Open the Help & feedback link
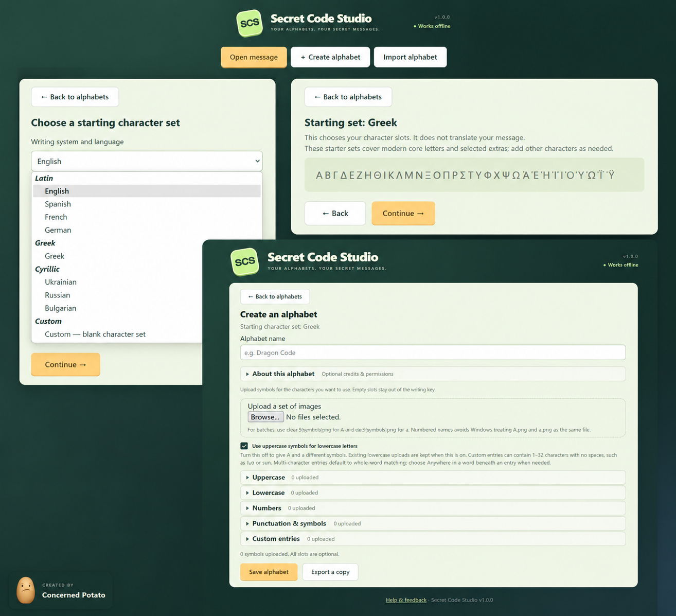Viewport: 676px width, 616px height. [406, 600]
